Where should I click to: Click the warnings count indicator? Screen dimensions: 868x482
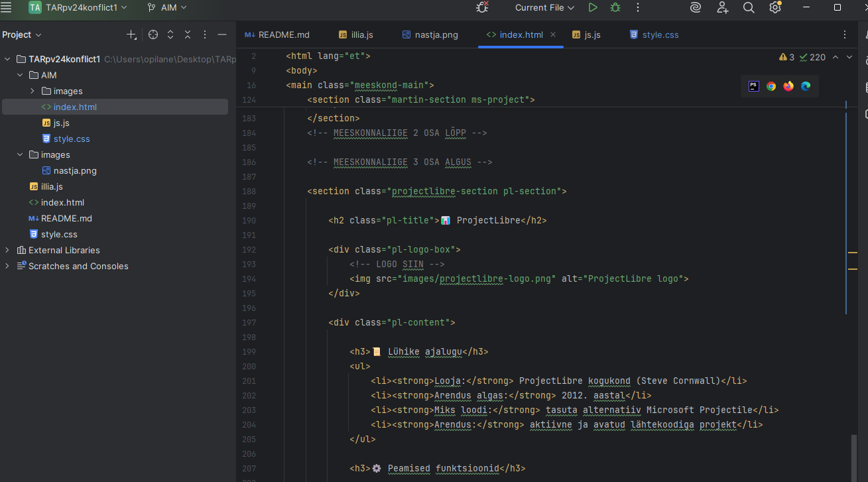point(787,58)
